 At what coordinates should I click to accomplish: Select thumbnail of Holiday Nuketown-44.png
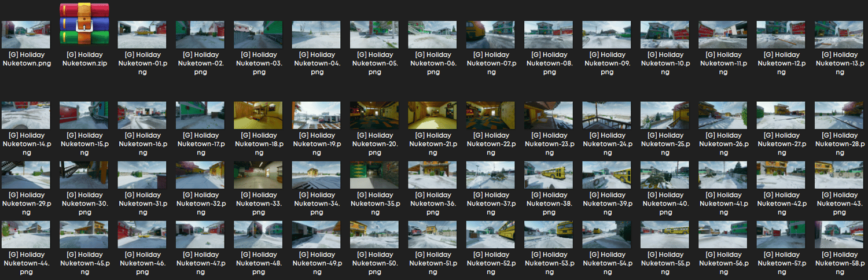point(26,234)
